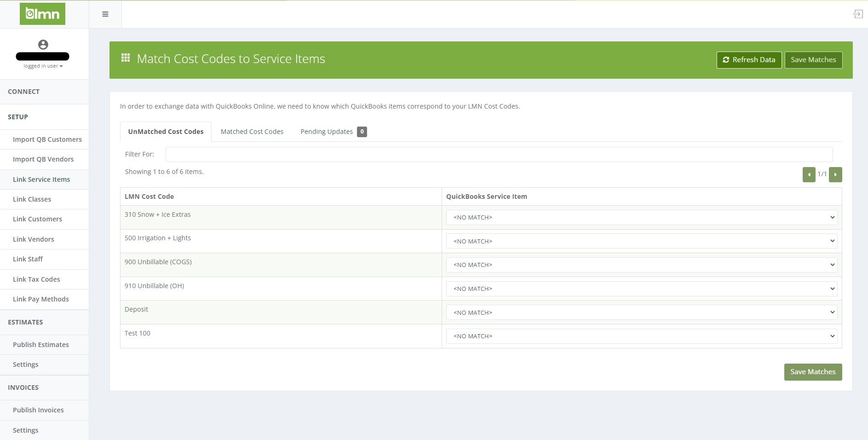Open service item dropdown for Deposit
The width and height of the screenshot is (868, 440).
(641, 313)
